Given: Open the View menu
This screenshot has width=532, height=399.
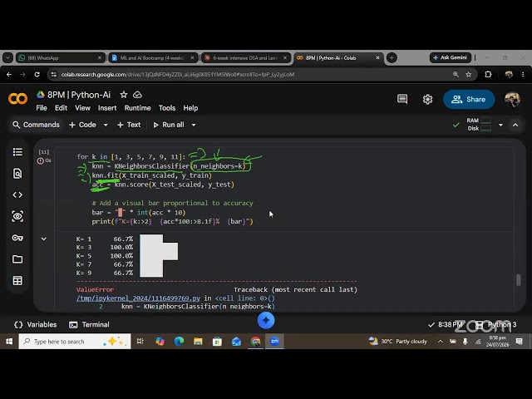Looking at the screenshot, I should point(82,108).
